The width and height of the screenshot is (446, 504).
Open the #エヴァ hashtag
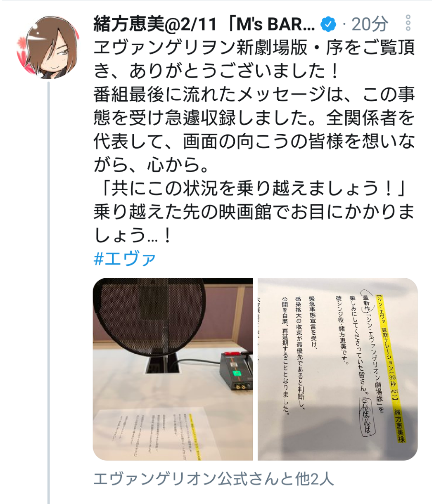coord(125,259)
